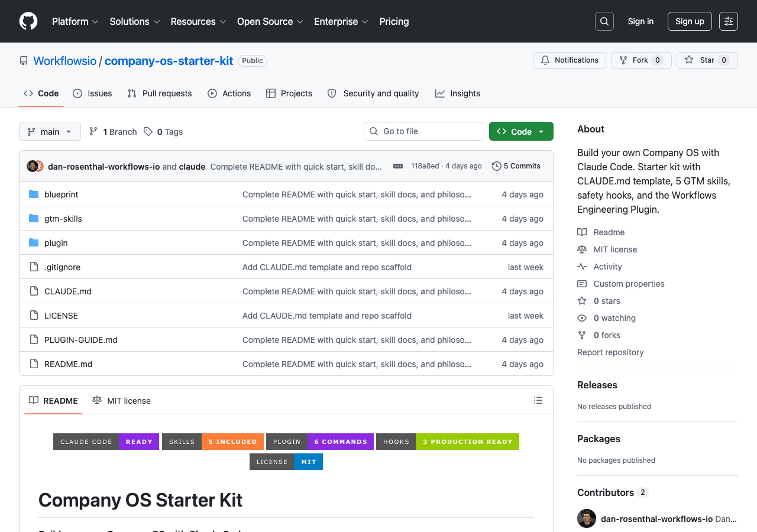Open the Platform menu dropdown

click(75, 21)
